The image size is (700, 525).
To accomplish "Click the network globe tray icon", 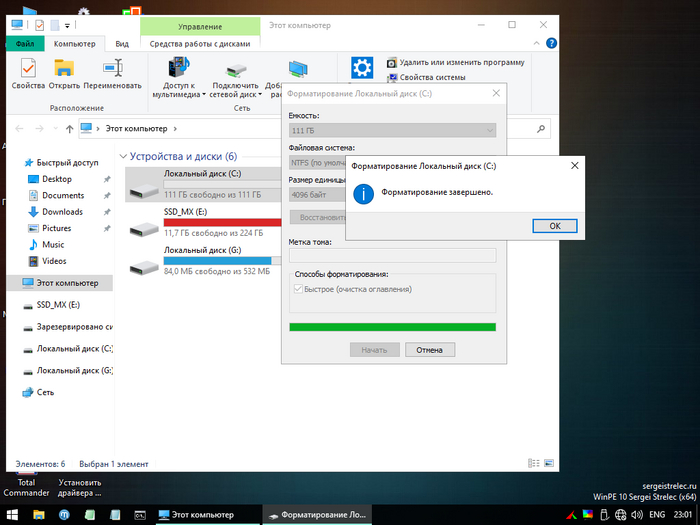I will point(621,515).
